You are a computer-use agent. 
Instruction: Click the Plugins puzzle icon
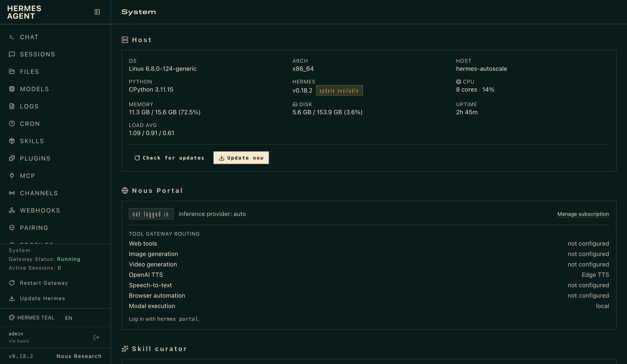pyautogui.click(x=12, y=158)
